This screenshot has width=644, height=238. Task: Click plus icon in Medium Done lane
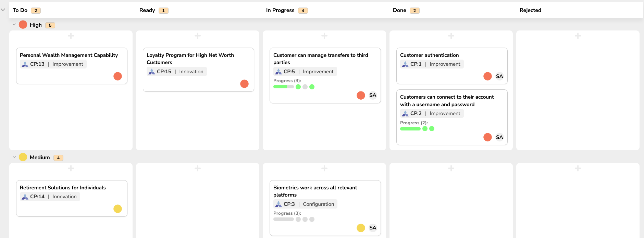[451, 168]
